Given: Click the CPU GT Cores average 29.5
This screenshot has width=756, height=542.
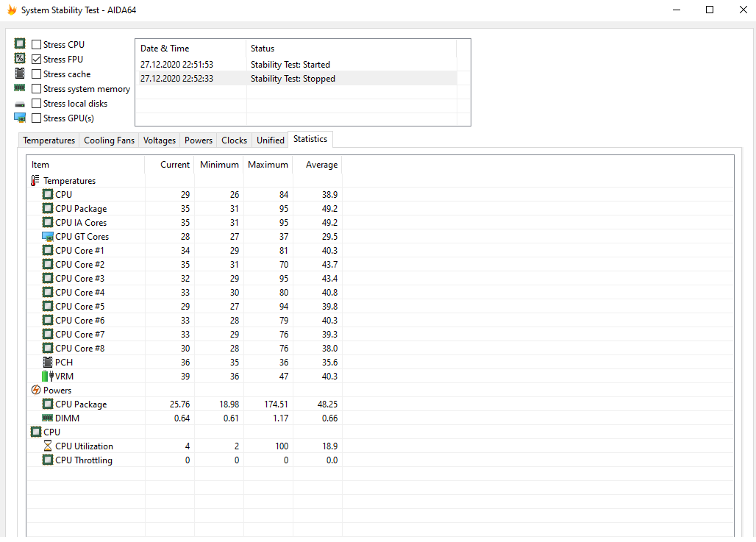Looking at the screenshot, I should click(x=329, y=236).
